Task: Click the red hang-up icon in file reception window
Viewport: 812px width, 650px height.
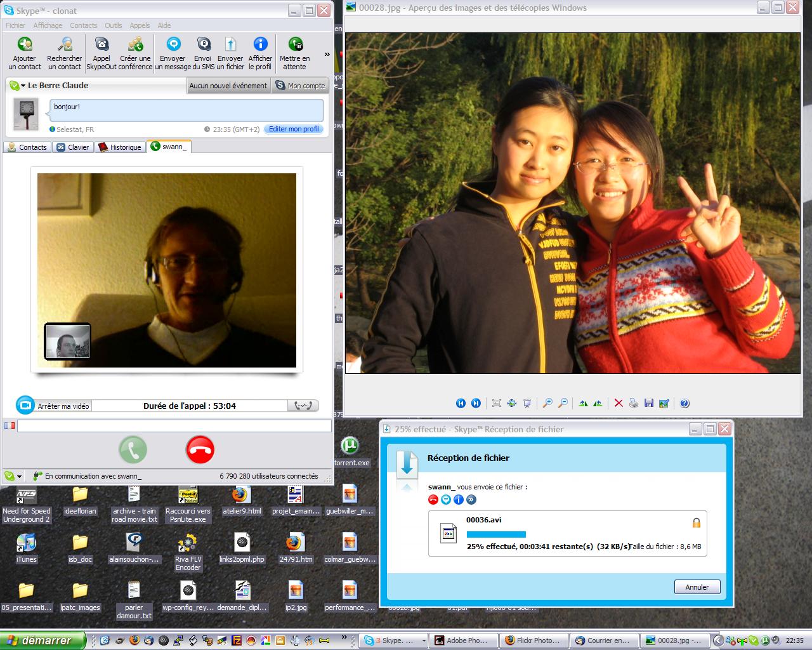Action: (x=433, y=500)
